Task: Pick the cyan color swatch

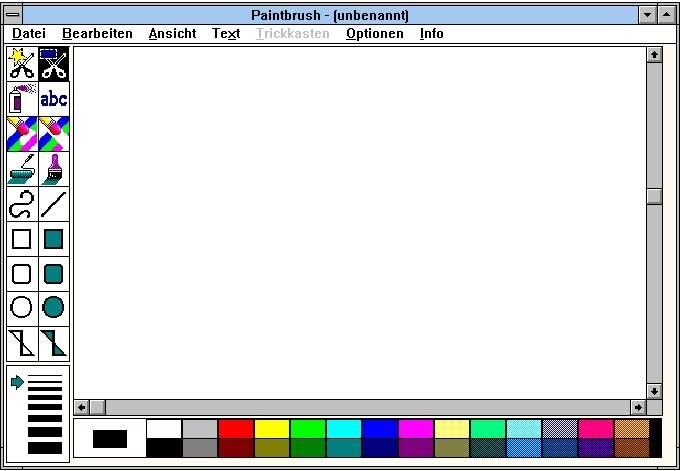Action: (344, 428)
